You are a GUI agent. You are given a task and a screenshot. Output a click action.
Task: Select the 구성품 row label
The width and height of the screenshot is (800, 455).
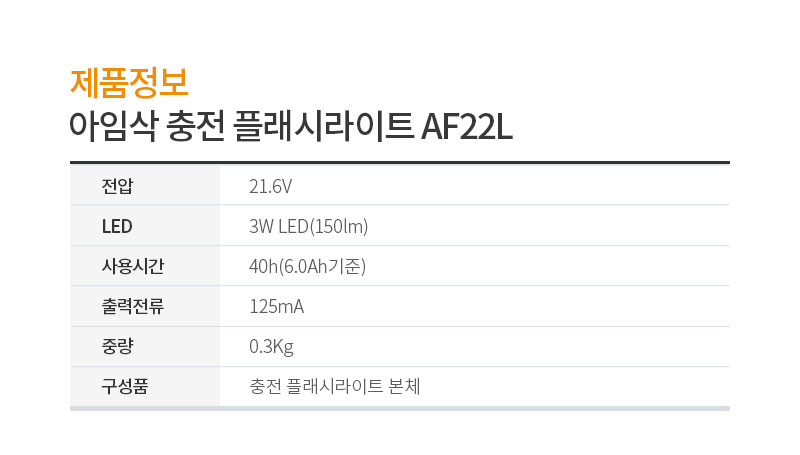pos(125,386)
